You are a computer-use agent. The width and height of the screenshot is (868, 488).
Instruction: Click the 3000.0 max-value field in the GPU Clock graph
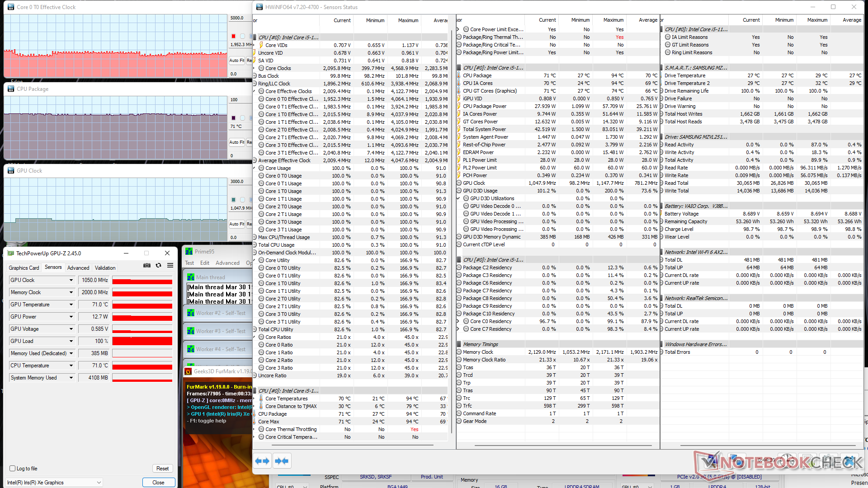pos(240,182)
